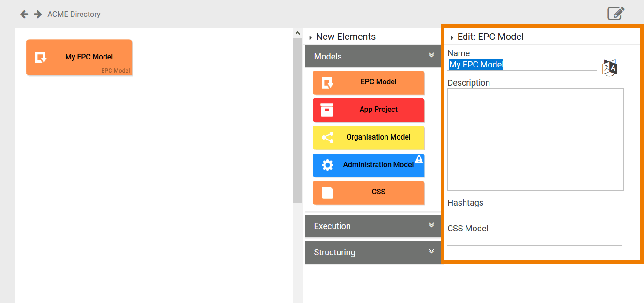
Task: Open the name translation icon
Action: (609, 68)
